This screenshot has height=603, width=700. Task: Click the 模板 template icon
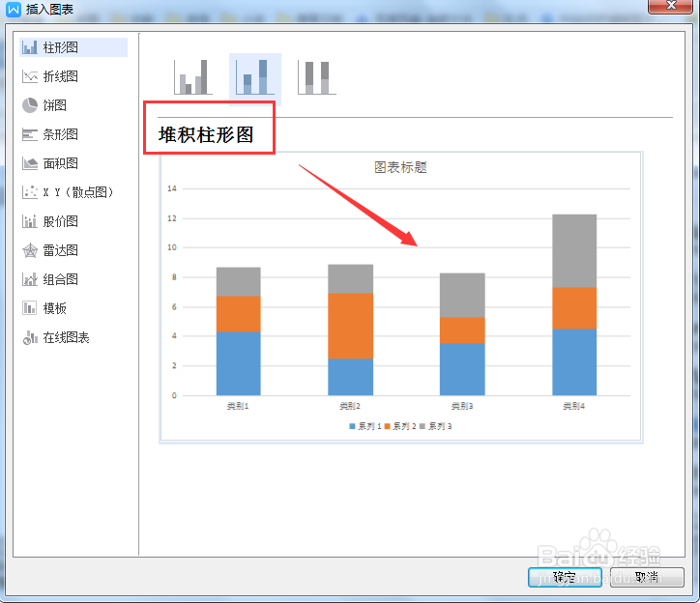click(x=30, y=308)
